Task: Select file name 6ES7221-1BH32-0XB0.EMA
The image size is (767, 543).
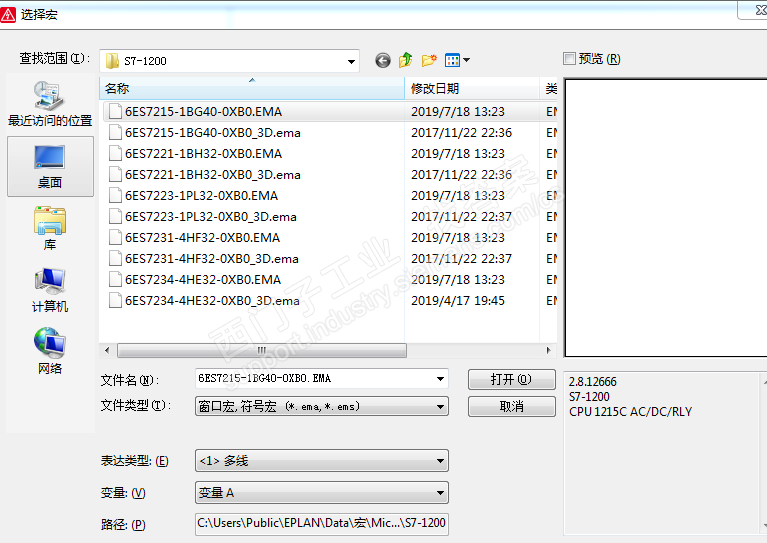Action: (203, 154)
